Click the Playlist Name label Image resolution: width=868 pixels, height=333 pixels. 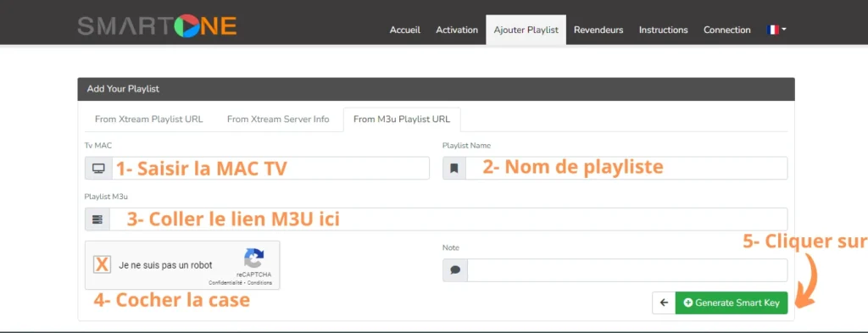(466, 146)
